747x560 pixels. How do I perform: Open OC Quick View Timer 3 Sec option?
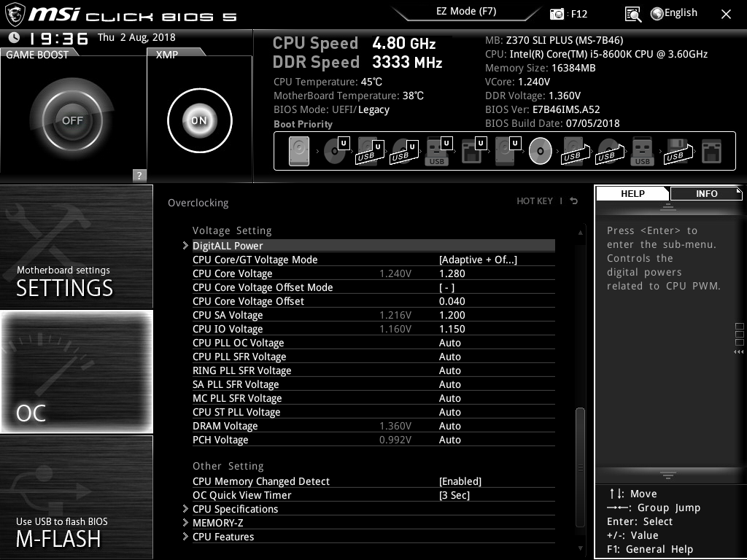(454, 495)
